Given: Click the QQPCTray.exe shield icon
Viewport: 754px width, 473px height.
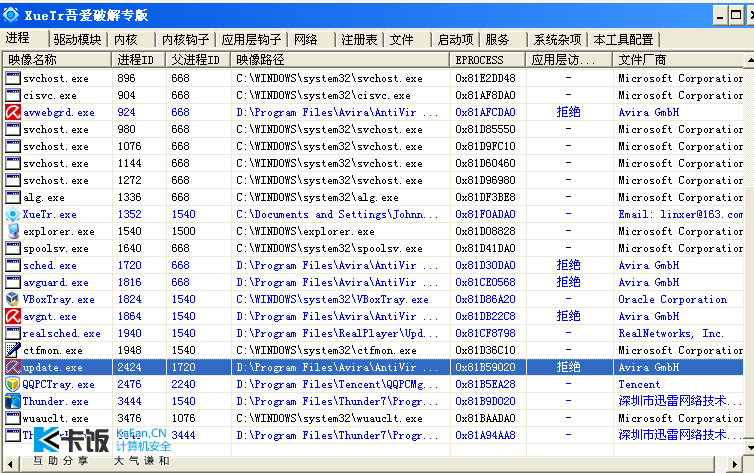Looking at the screenshot, I should tap(13, 385).
